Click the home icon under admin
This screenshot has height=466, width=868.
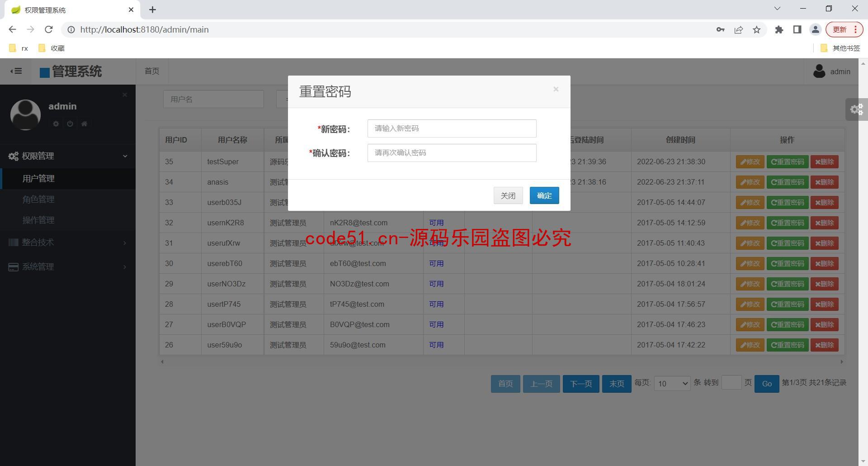pyautogui.click(x=84, y=124)
